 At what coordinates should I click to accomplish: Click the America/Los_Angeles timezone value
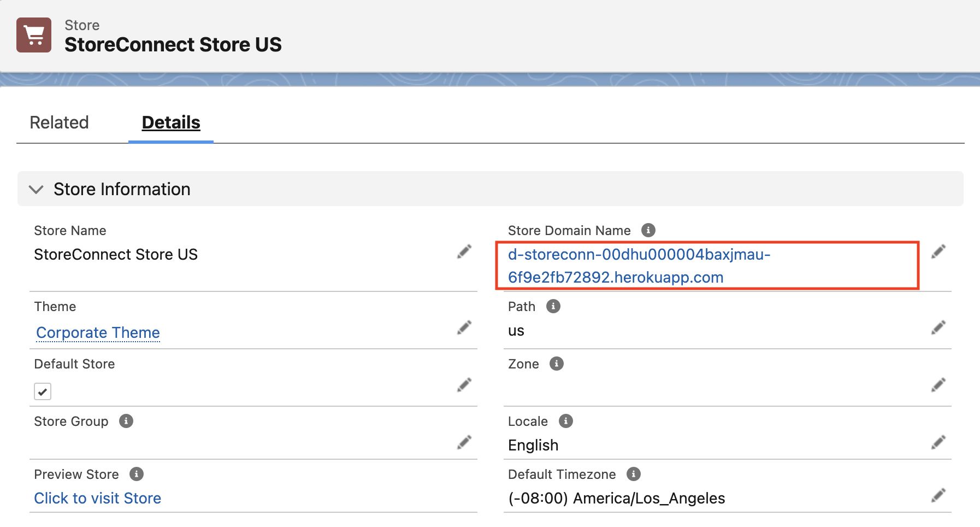[617, 498]
